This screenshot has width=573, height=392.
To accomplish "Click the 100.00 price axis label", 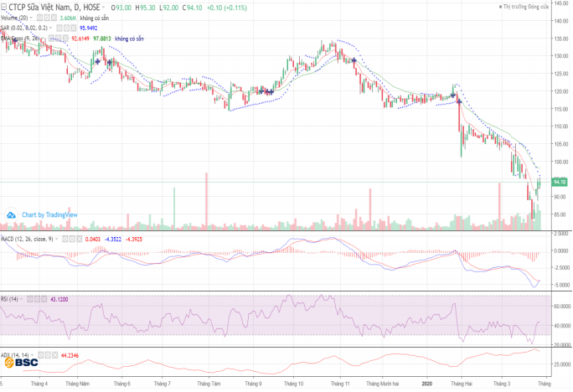I will [x=561, y=162].
